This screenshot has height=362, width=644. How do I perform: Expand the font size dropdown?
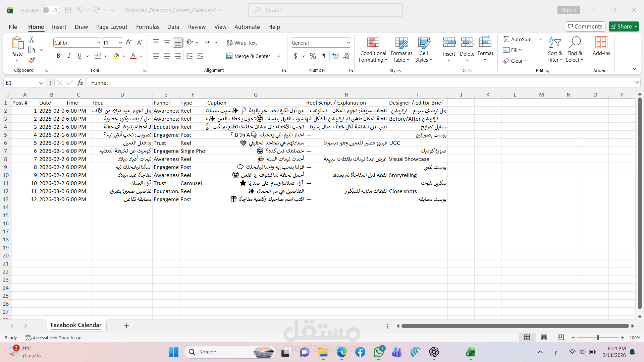120,43
